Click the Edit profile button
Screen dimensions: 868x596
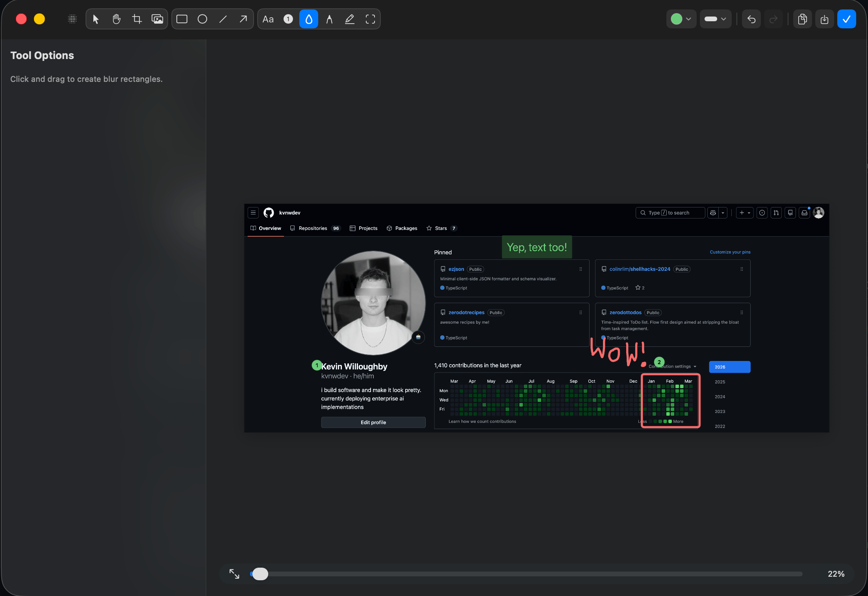click(373, 422)
